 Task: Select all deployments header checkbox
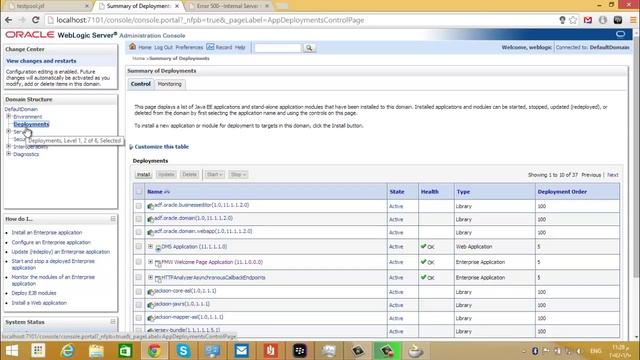(139, 191)
